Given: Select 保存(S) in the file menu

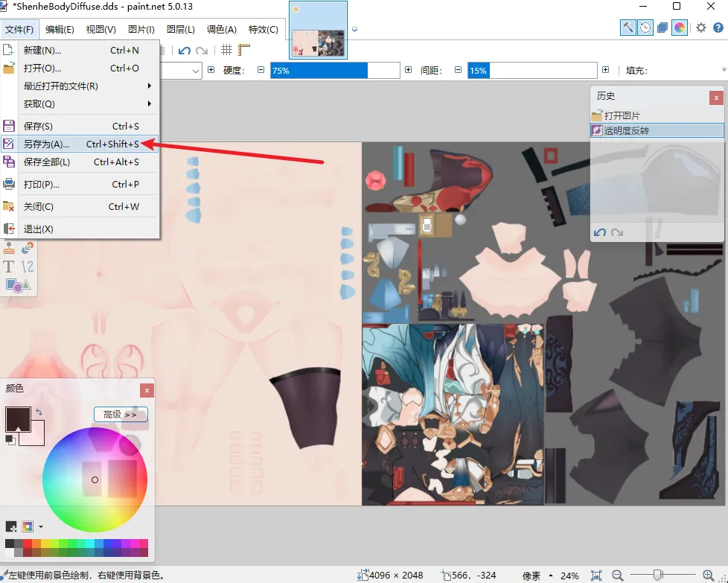Looking at the screenshot, I should click(x=80, y=126).
